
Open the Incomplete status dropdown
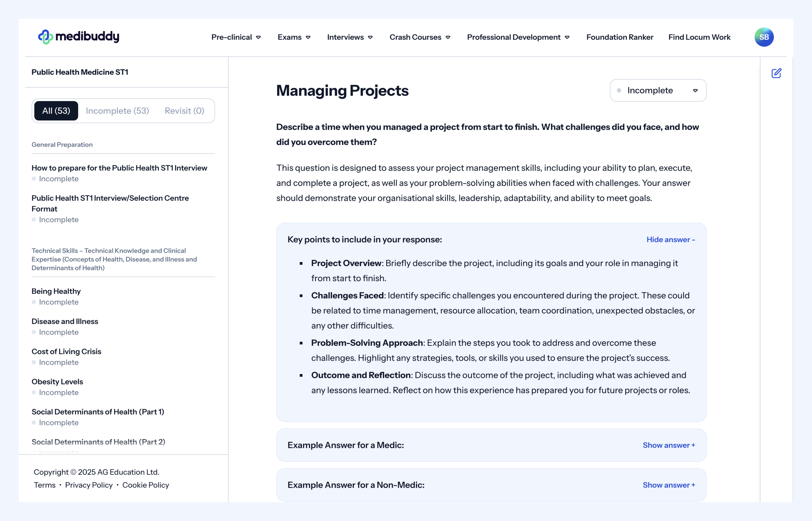(657, 90)
